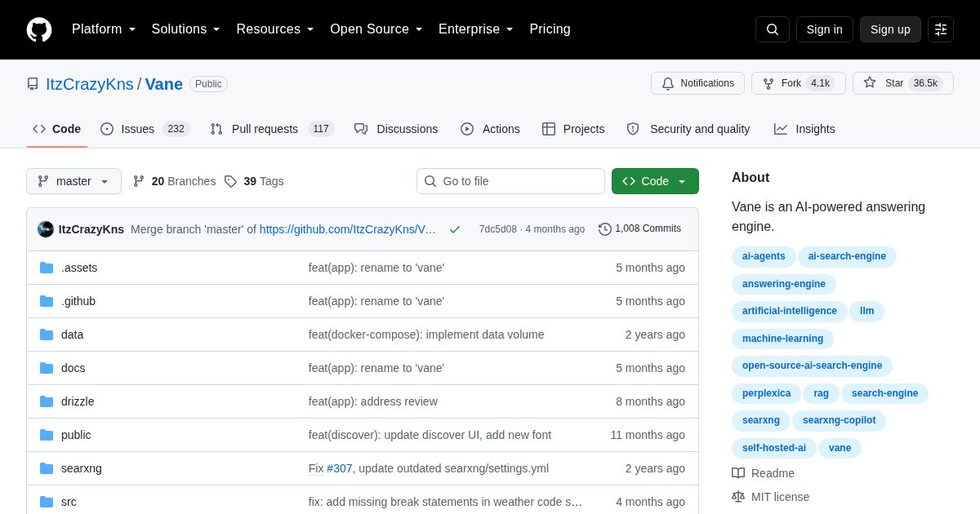Viewport: 980px width, 514px height.
Task: Click the Sign up button
Action: (890, 29)
